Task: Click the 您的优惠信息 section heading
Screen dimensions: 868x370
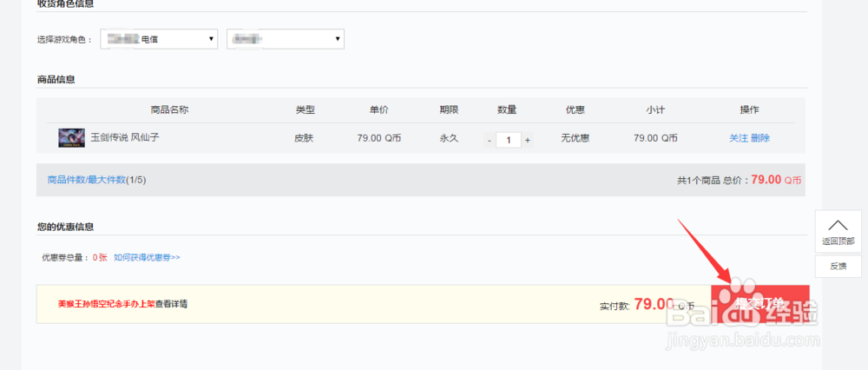Action: [65, 227]
